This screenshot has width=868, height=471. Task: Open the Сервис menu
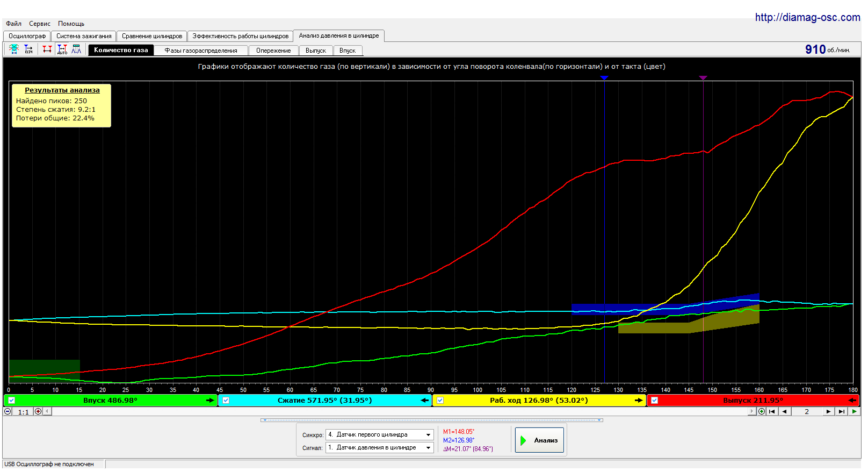tap(40, 24)
